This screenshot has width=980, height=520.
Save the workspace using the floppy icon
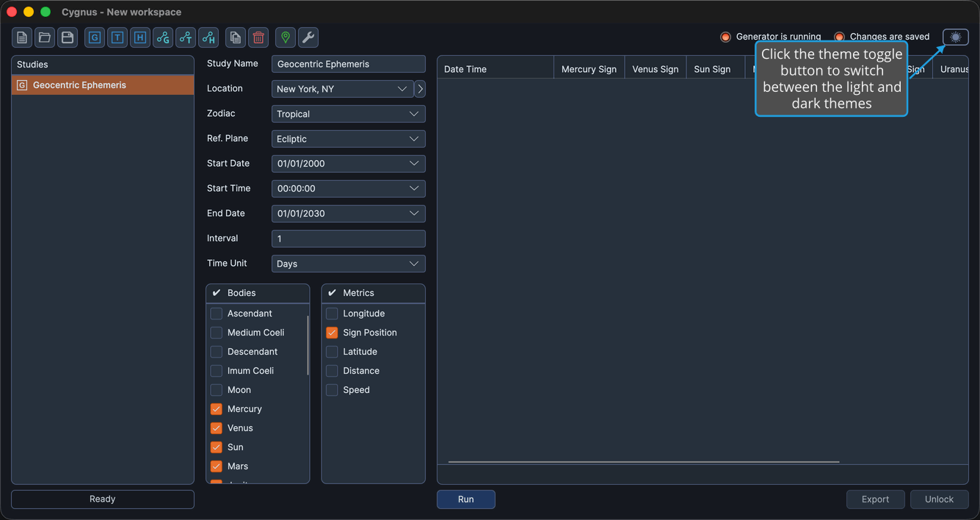[x=68, y=37]
